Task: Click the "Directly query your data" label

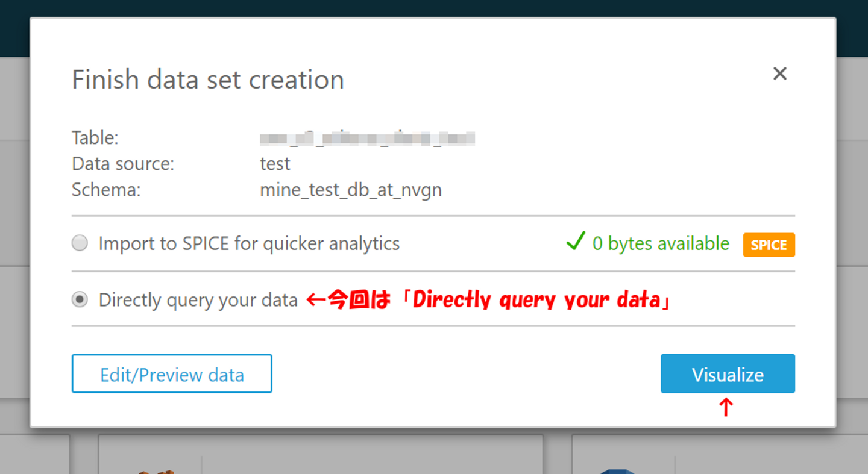Action: 198,299
